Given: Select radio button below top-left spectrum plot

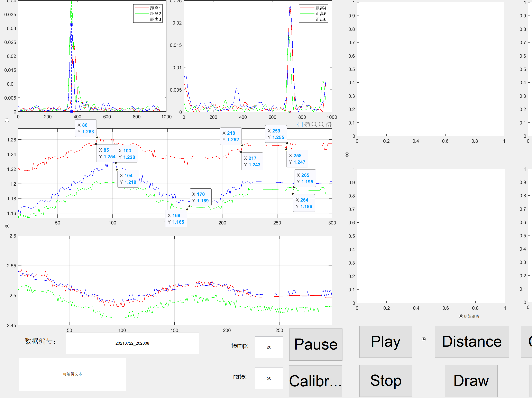Looking at the screenshot, I should click(7, 120).
